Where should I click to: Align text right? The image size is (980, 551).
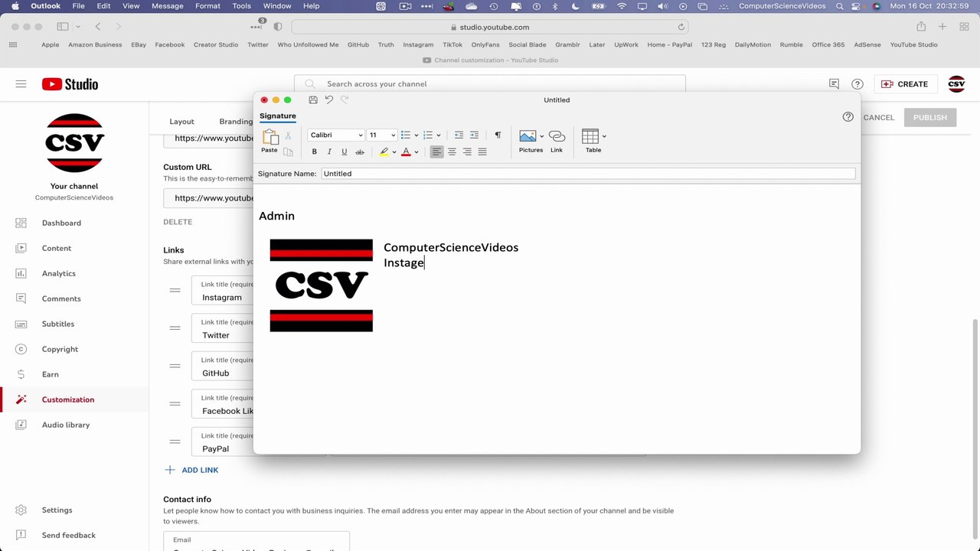[467, 152]
